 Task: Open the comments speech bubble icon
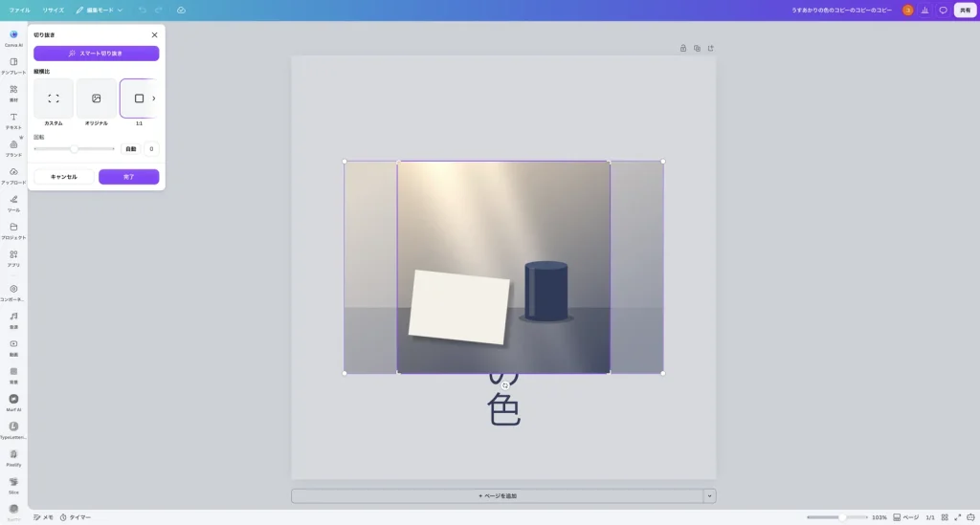pyautogui.click(x=943, y=10)
